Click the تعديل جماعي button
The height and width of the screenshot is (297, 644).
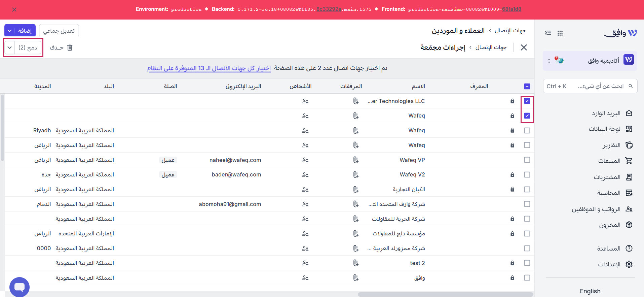point(59,31)
